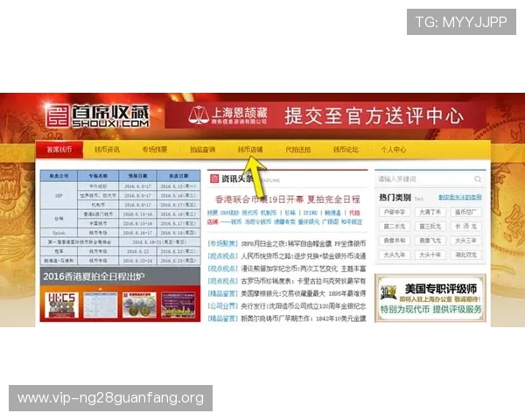This screenshot has width=525, height=420.
Task: Click the 现代币 preview link under headline
Action: coord(249,213)
